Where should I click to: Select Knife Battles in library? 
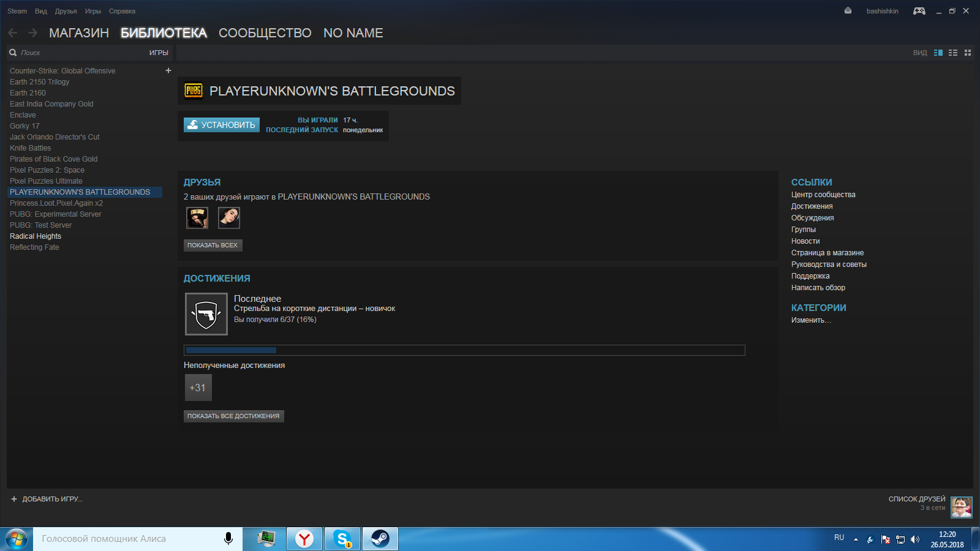(x=31, y=148)
